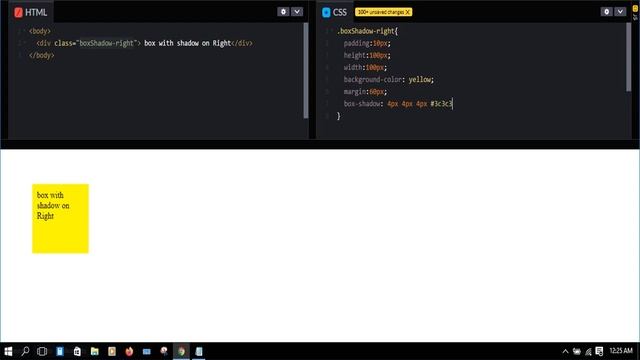
Task: Open the notepad document taskbar icon
Action: 199,351
